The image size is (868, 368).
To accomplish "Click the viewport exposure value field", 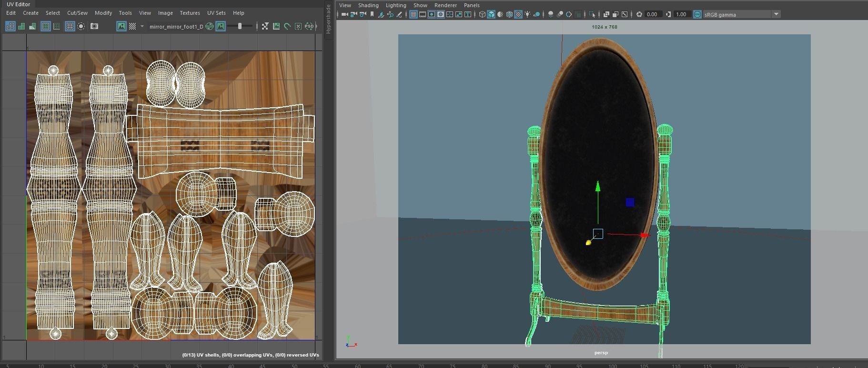I will pyautogui.click(x=653, y=14).
